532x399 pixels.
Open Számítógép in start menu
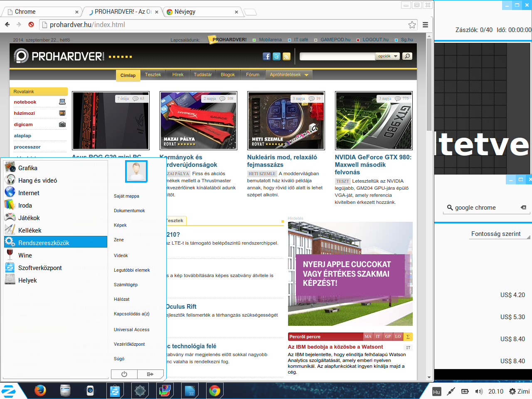click(x=126, y=285)
